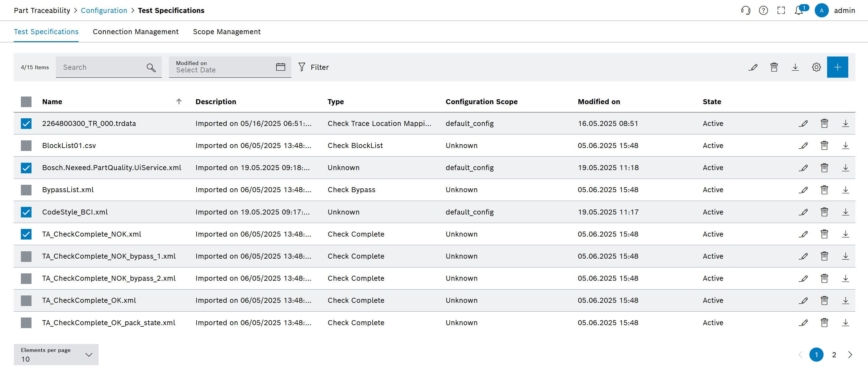Click Check Trace Location Mappi... type cell
This screenshot has height=369, width=868.
pyautogui.click(x=379, y=123)
